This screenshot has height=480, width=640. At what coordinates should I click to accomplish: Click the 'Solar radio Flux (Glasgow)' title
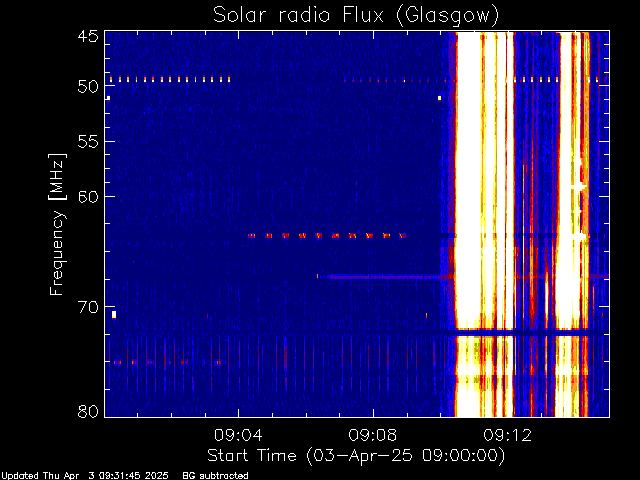pyautogui.click(x=356, y=16)
